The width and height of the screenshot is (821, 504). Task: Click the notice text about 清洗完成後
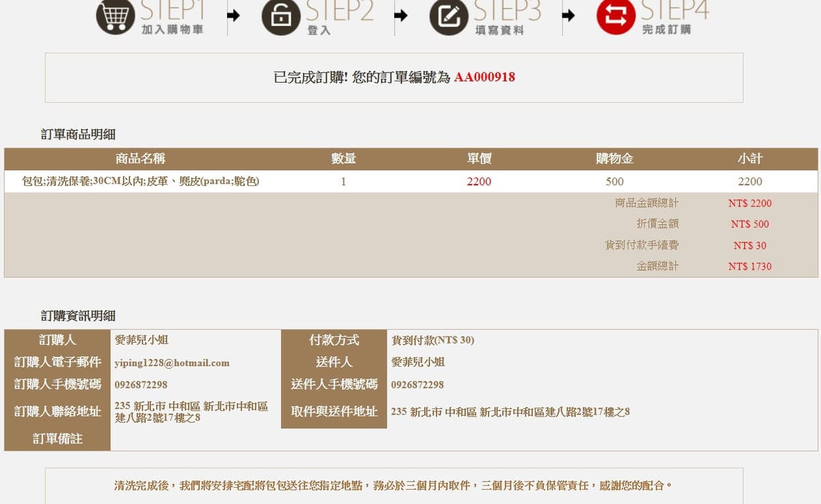tap(393, 486)
